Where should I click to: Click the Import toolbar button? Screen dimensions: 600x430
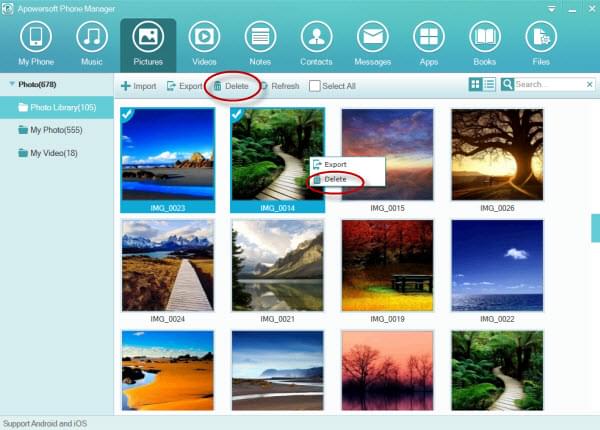pyautogui.click(x=138, y=86)
